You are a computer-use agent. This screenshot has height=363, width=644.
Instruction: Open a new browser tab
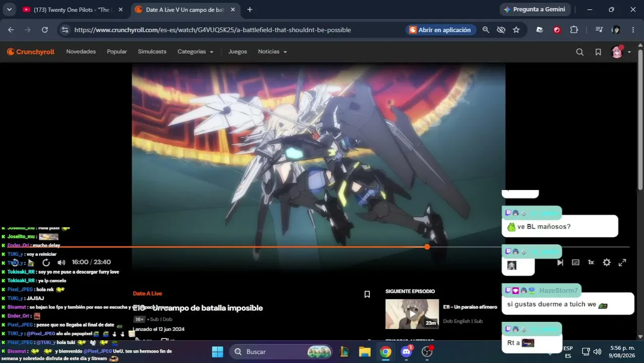pyautogui.click(x=249, y=10)
